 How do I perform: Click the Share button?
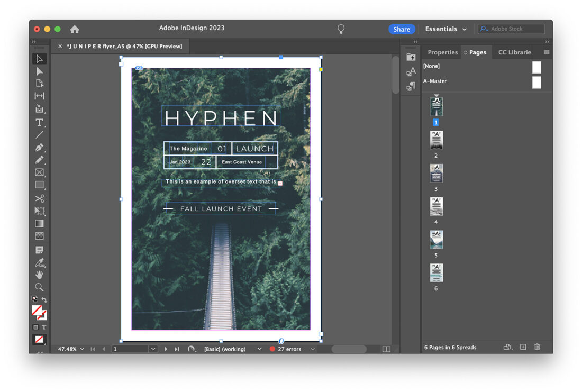point(402,29)
